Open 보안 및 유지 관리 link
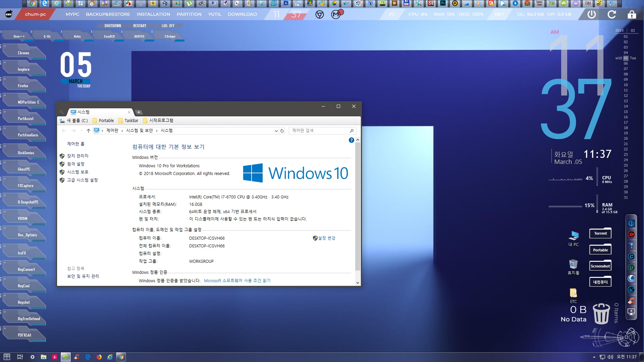 tap(83, 276)
